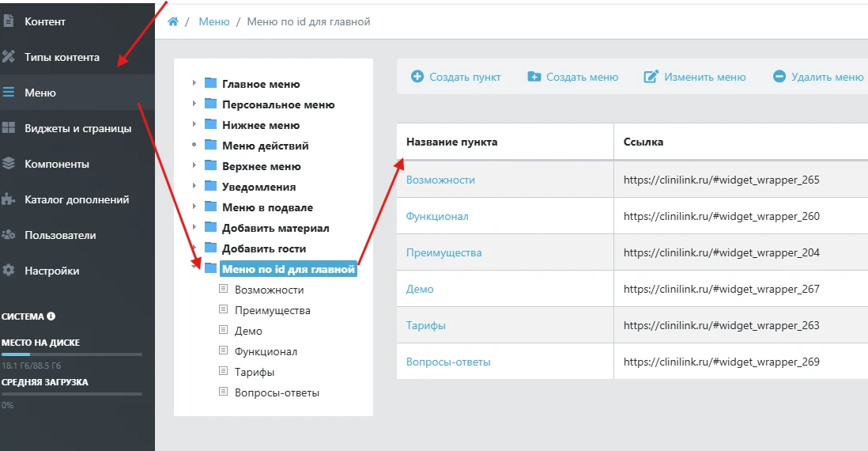
Task: Click the folder icon of Добавить материал
Action: pyautogui.click(x=210, y=227)
